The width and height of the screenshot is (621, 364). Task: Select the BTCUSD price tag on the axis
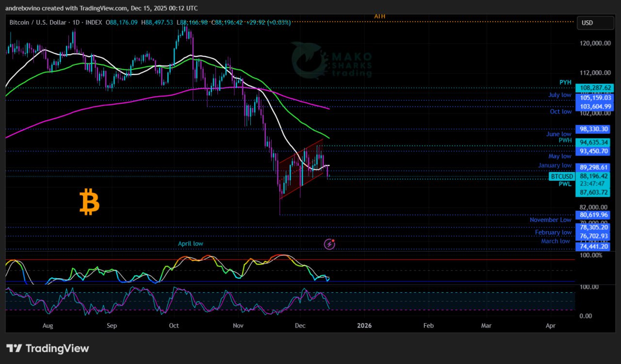(x=562, y=176)
